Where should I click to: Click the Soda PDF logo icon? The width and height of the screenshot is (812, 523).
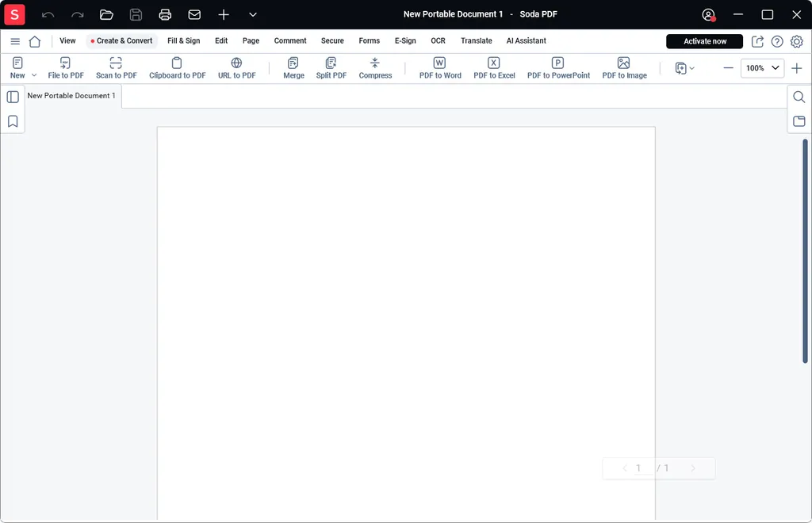tap(14, 14)
